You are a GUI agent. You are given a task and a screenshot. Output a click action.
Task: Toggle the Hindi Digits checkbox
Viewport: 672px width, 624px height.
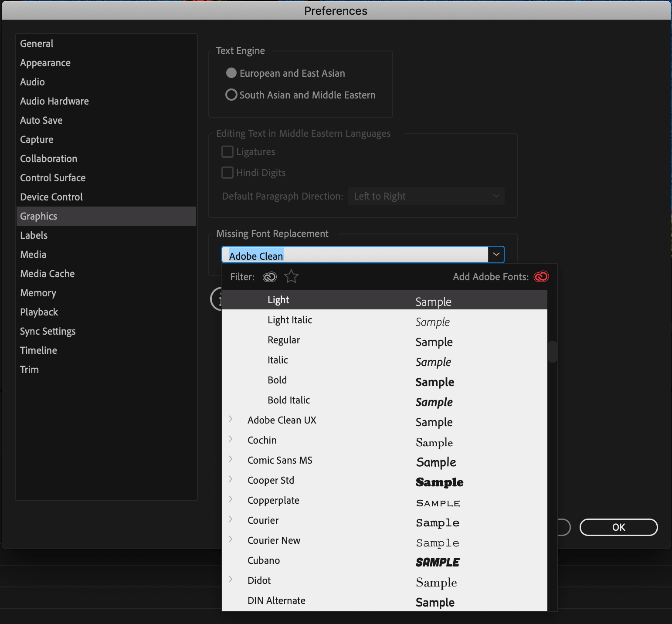227,173
